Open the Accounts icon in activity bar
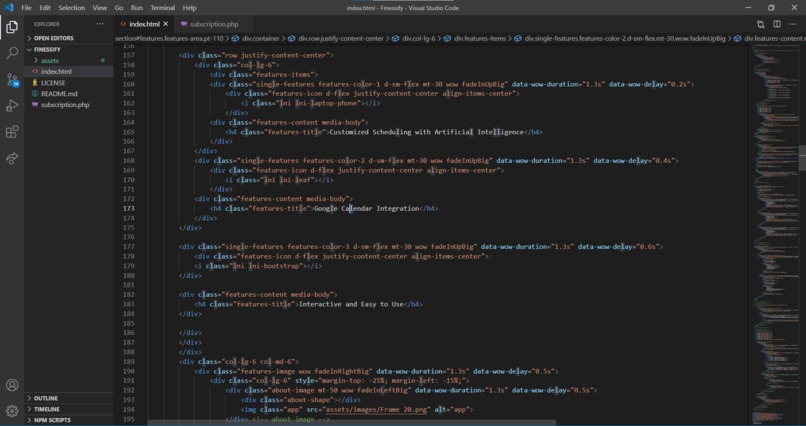Image resolution: width=806 pixels, height=426 pixels. pyautogui.click(x=12, y=385)
